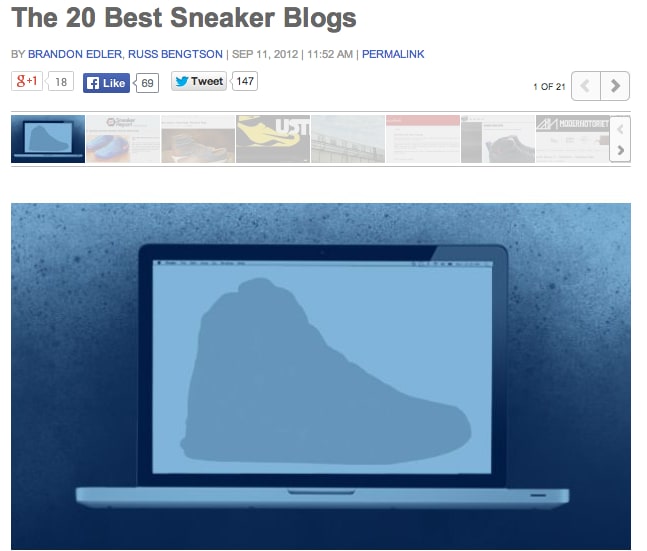Click the large laptop sneaker main image
This screenshot has height=551, width=647.
click(x=321, y=376)
